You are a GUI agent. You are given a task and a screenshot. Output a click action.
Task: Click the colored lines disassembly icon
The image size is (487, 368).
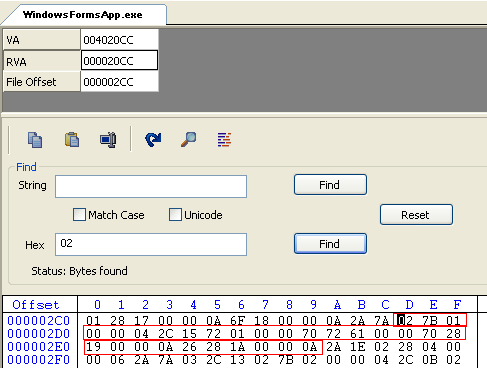click(224, 139)
